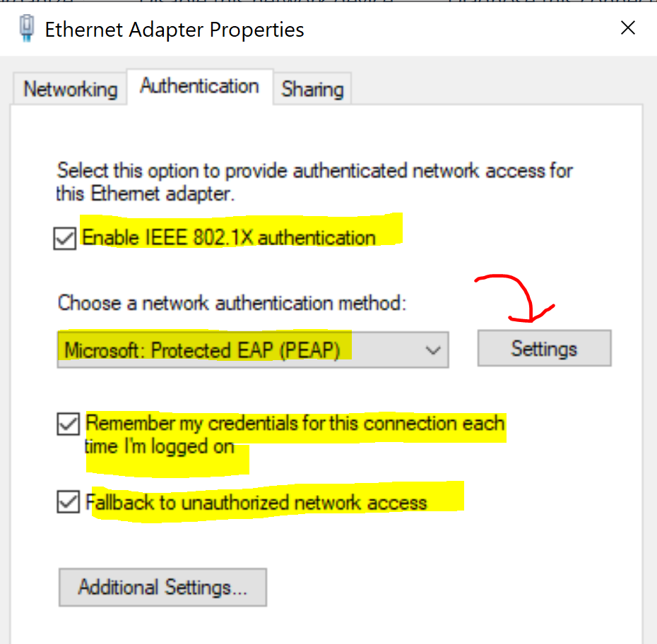
Task: Select the Authentication tab
Action: click(200, 86)
